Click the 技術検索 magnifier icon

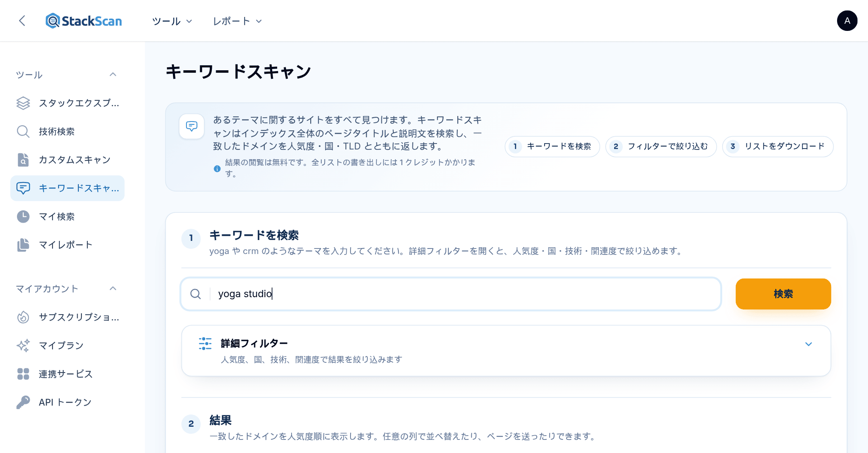(x=23, y=132)
